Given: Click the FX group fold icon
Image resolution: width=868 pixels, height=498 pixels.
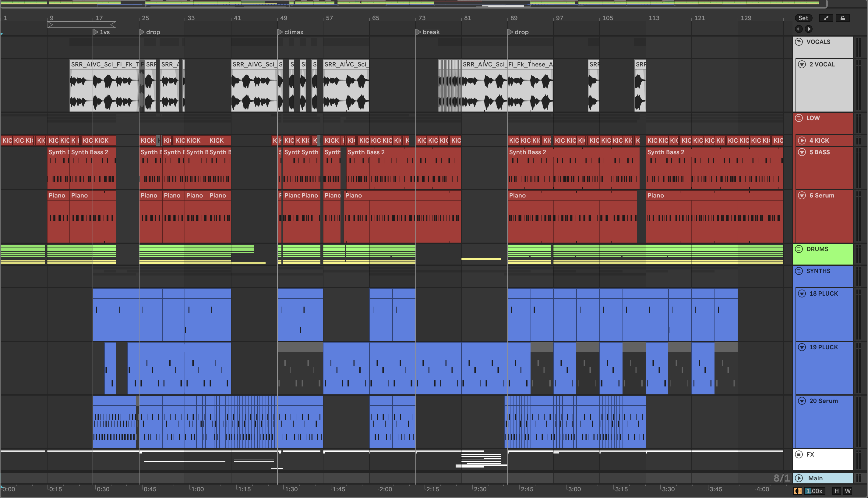Looking at the screenshot, I should (799, 454).
